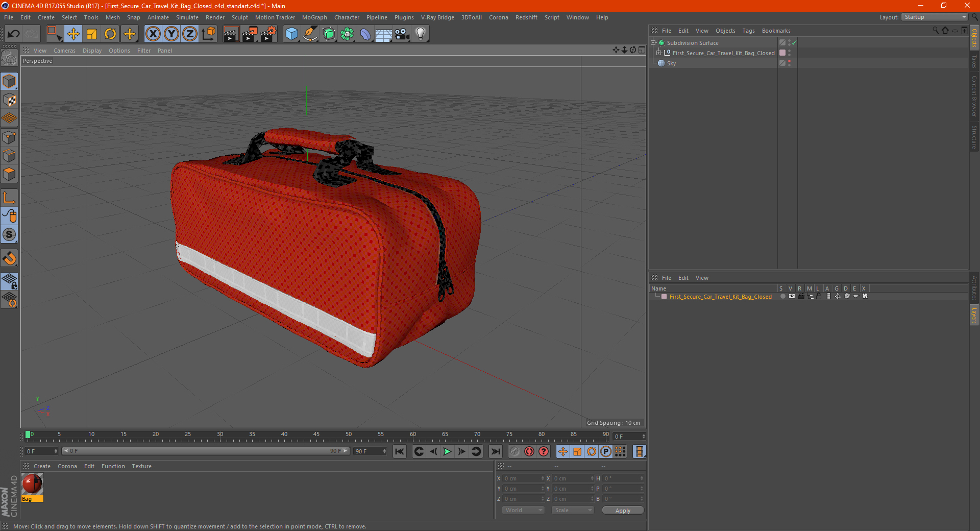Click the magnet tweak icon
Image resolution: width=980 pixels, height=531 pixels.
pyautogui.click(x=10, y=258)
